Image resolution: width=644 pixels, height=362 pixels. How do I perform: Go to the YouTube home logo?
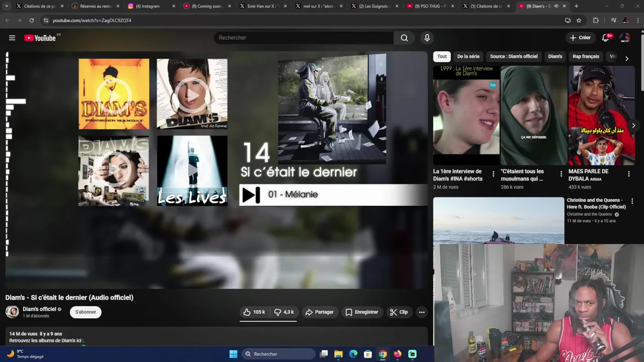(x=40, y=38)
